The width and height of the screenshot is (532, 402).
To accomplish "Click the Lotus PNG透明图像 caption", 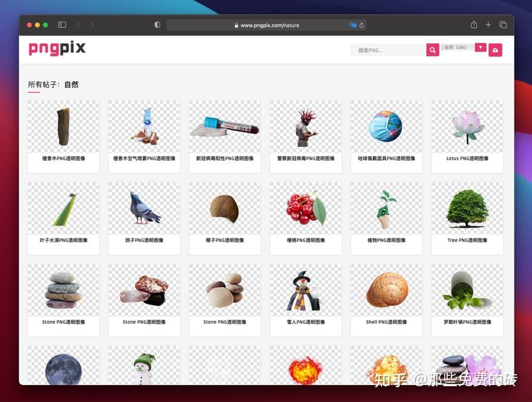I will pyautogui.click(x=467, y=158).
